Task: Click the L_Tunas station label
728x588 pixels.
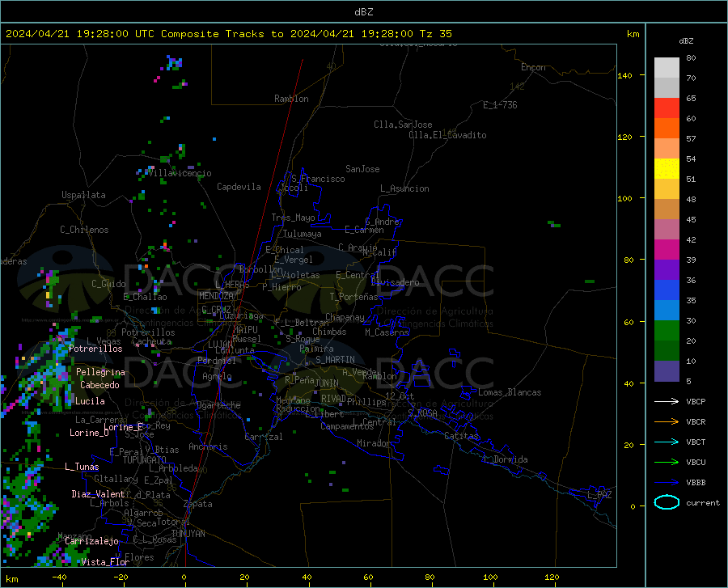Action: tap(82, 467)
